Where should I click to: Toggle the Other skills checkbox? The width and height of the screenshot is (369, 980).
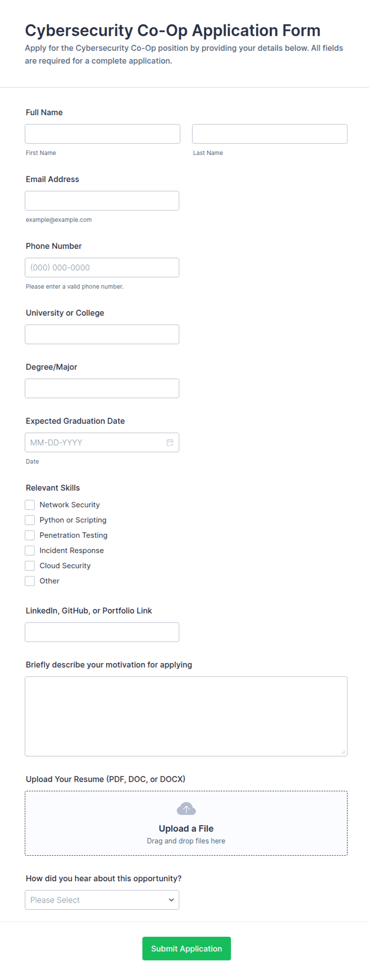click(30, 581)
